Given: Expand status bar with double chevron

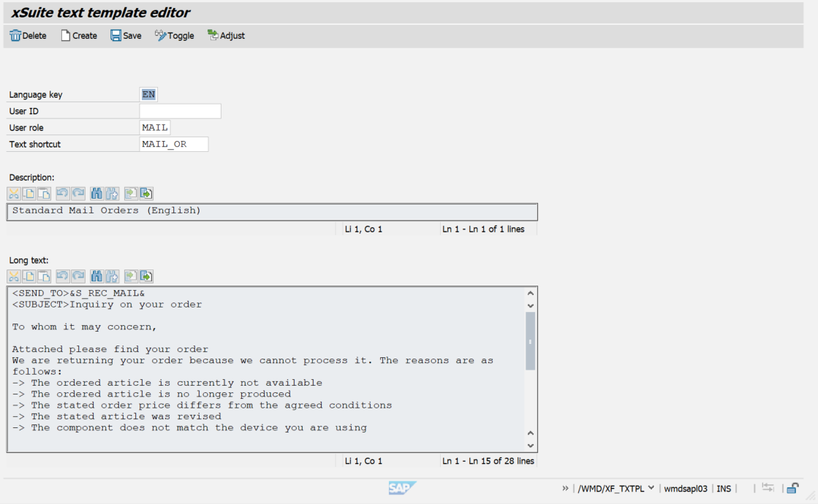Looking at the screenshot, I should click(565, 489).
